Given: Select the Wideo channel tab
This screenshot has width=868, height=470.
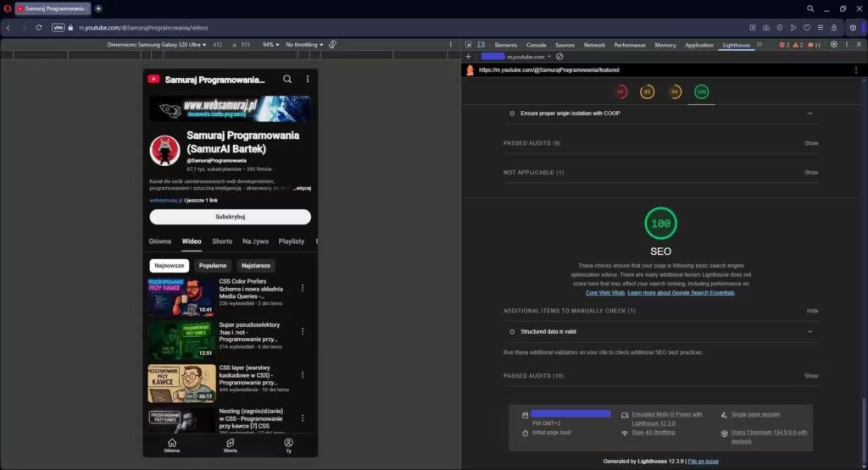Looking at the screenshot, I should pyautogui.click(x=192, y=241).
